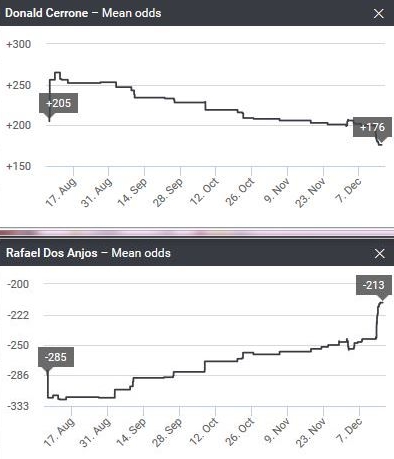
Task: Click the -222 axis label
Action: [18, 315]
